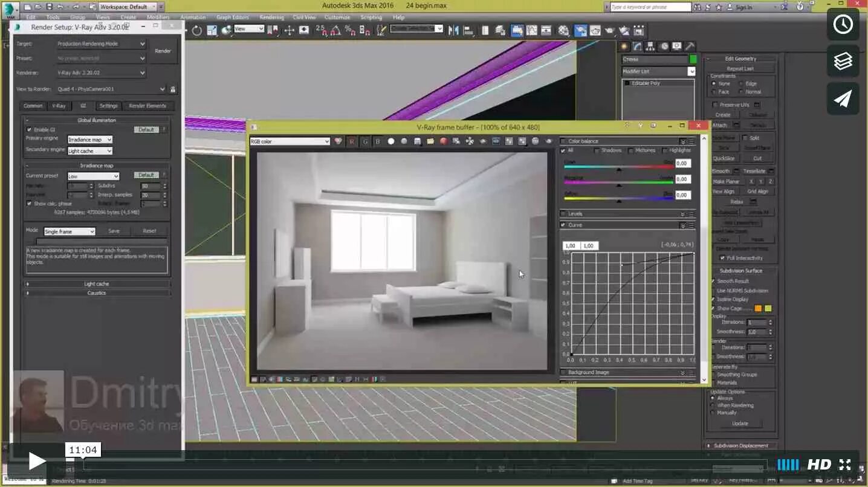868x487 pixels.
Task: Click the Utilities hammer panel icon
Action: 690,47
